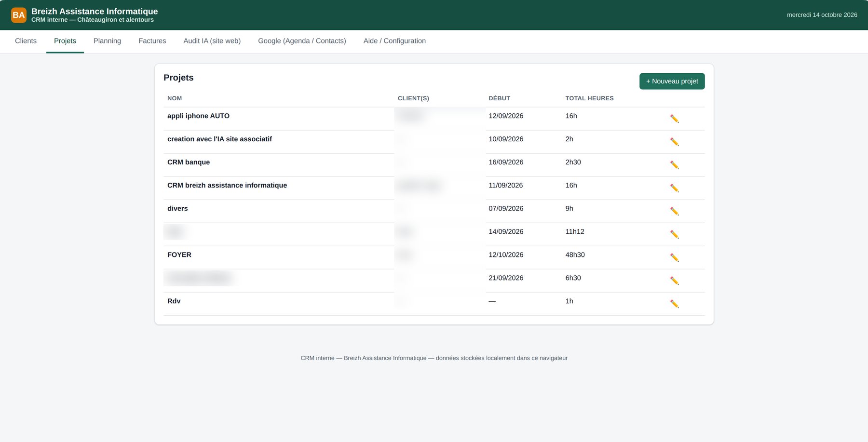
Task: Click the TOTAL HEURES column header
Action: tap(589, 98)
